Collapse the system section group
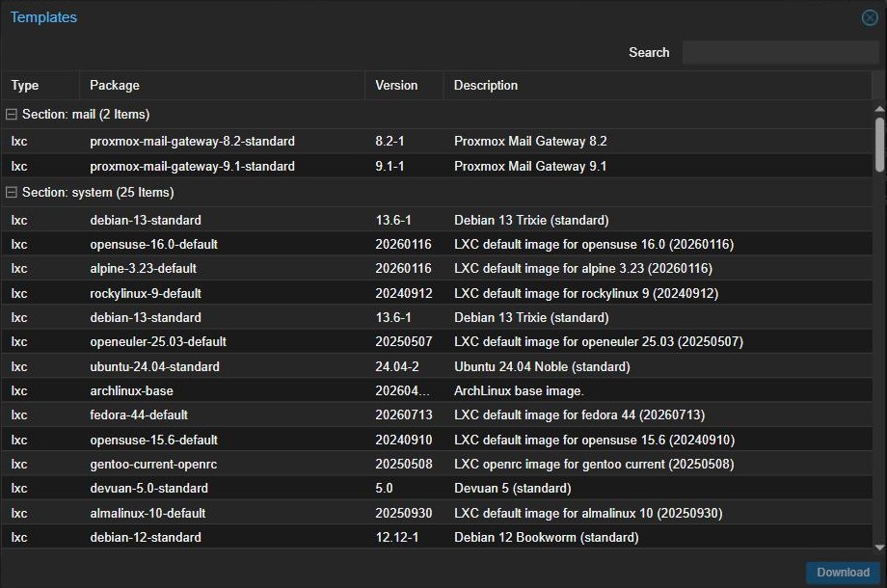 tap(11, 192)
